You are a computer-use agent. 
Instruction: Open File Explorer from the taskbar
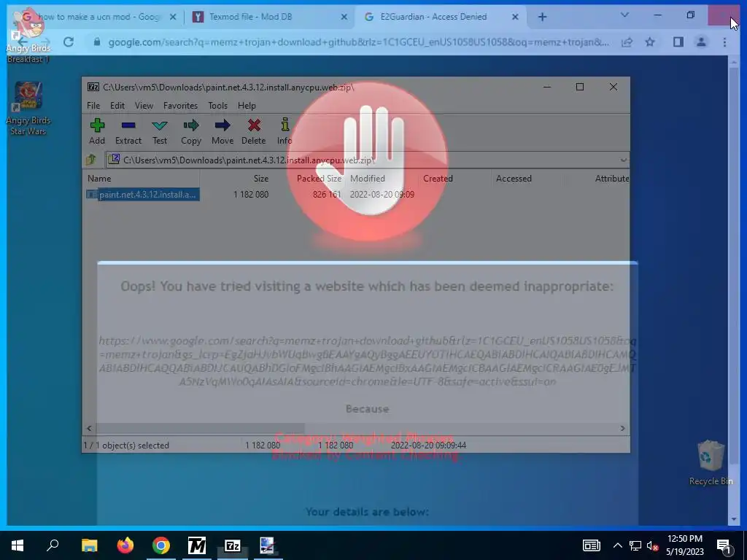[89, 545]
